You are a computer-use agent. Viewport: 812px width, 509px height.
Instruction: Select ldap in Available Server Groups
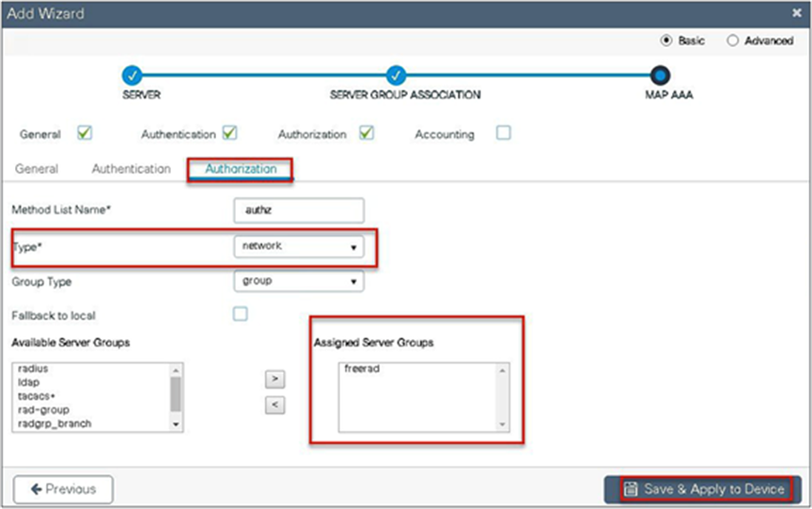pyautogui.click(x=28, y=382)
